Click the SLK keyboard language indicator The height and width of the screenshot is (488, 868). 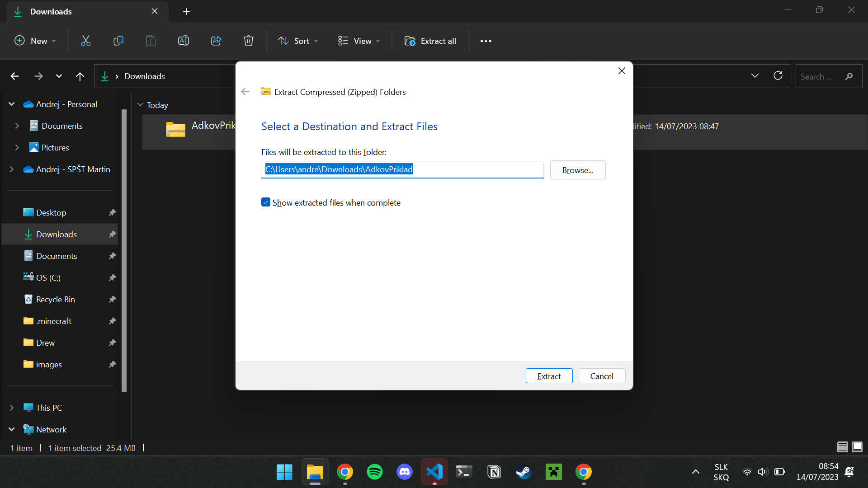[x=721, y=472]
